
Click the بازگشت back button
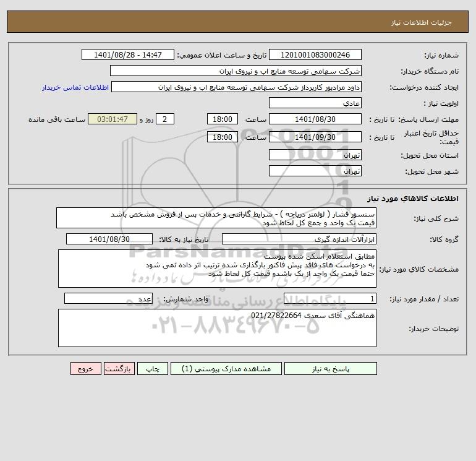[x=119, y=369]
